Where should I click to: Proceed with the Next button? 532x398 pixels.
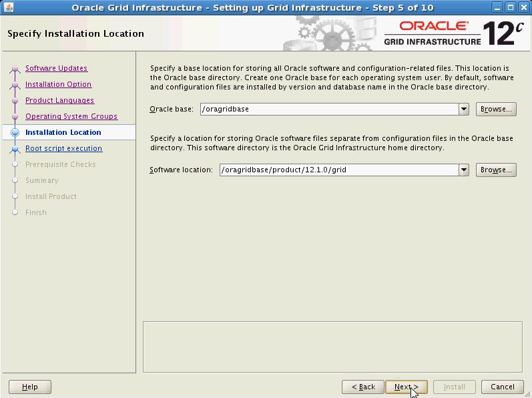pyautogui.click(x=406, y=387)
